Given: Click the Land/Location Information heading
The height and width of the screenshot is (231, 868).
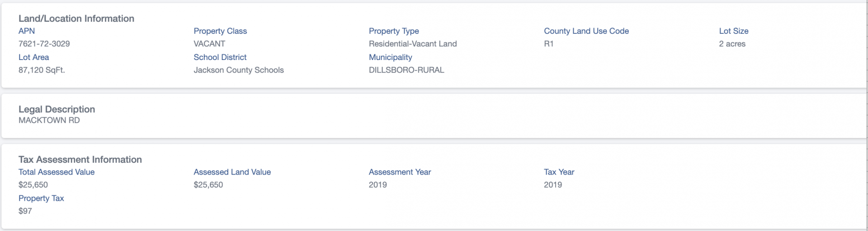Looking at the screenshot, I should [x=76, y=18].
